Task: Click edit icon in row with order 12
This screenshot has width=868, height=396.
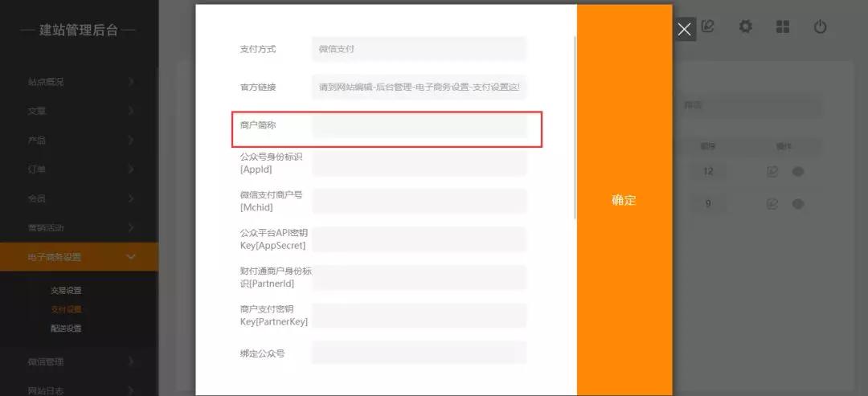Action: pyautogui.click(x=772, y=171)
